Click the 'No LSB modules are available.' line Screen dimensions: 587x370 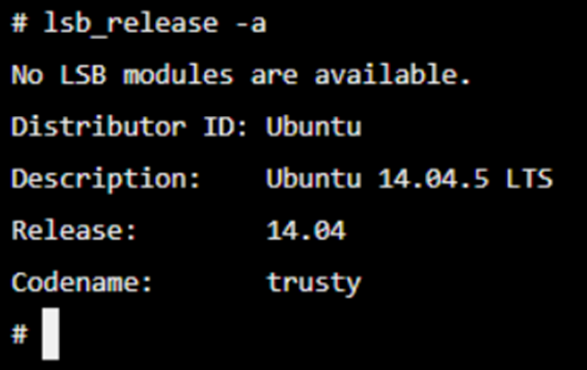point(241,74)
